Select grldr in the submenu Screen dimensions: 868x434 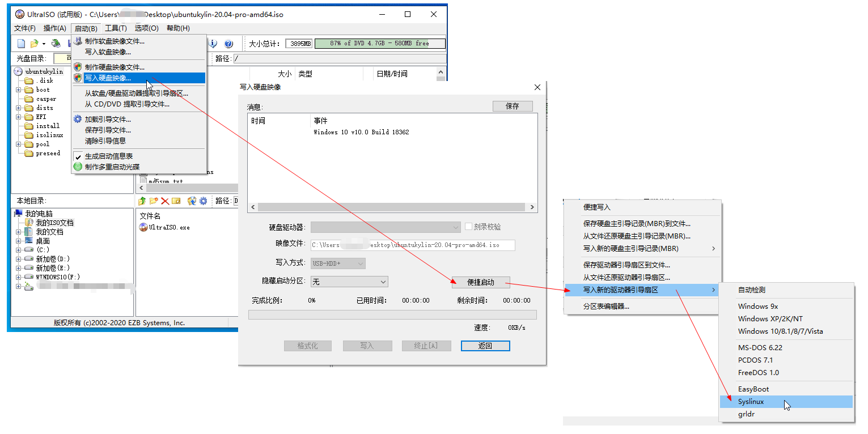tap(786, 414)
